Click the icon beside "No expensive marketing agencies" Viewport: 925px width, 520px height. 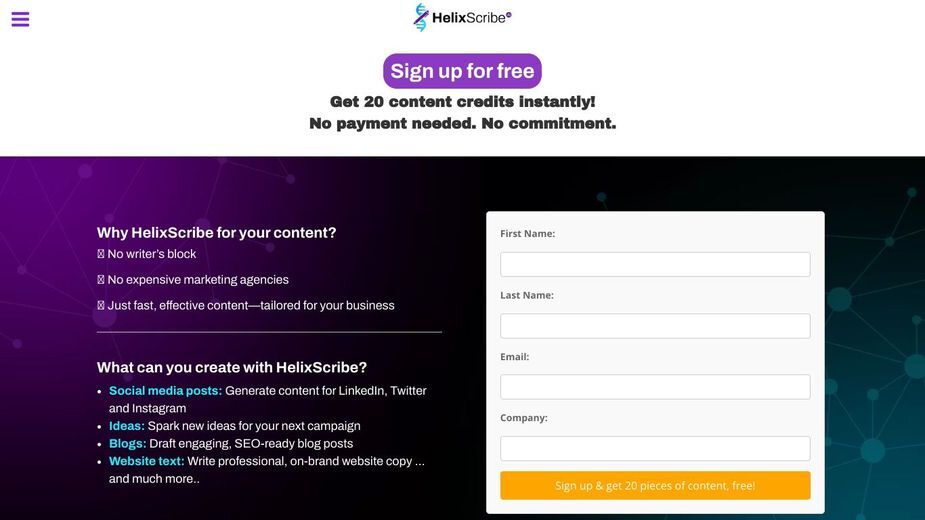[x=101, y=280]
